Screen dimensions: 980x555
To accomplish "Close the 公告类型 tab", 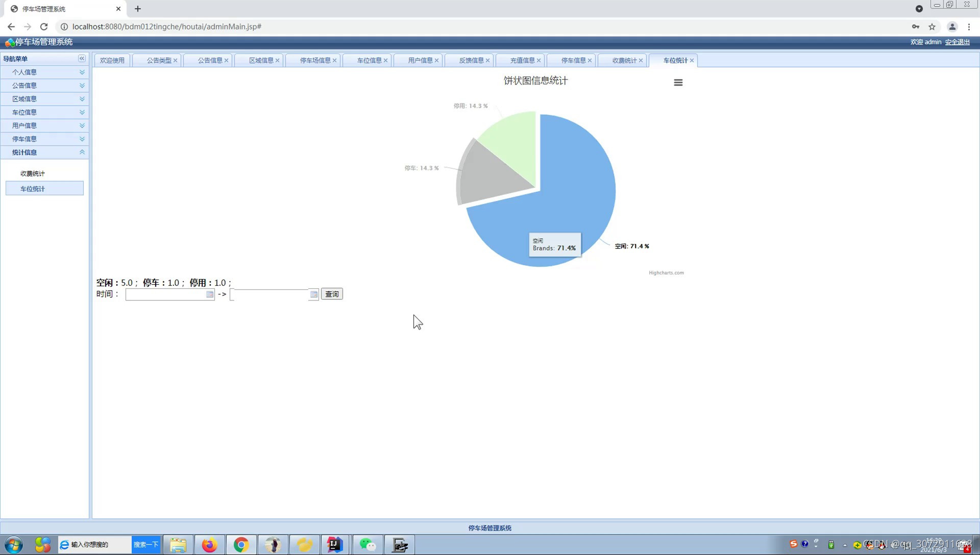I will click(176, 61).
